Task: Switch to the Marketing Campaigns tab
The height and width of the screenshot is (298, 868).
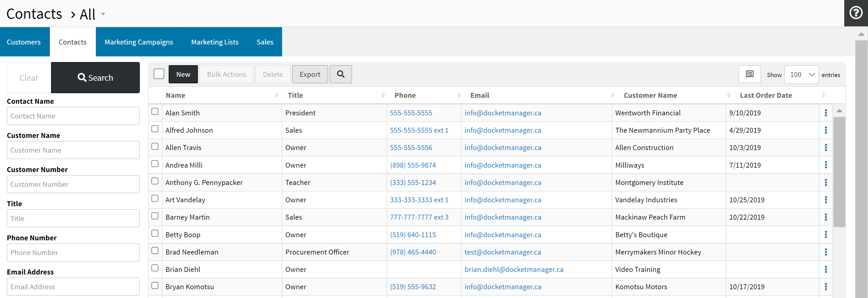Action: 138,42
